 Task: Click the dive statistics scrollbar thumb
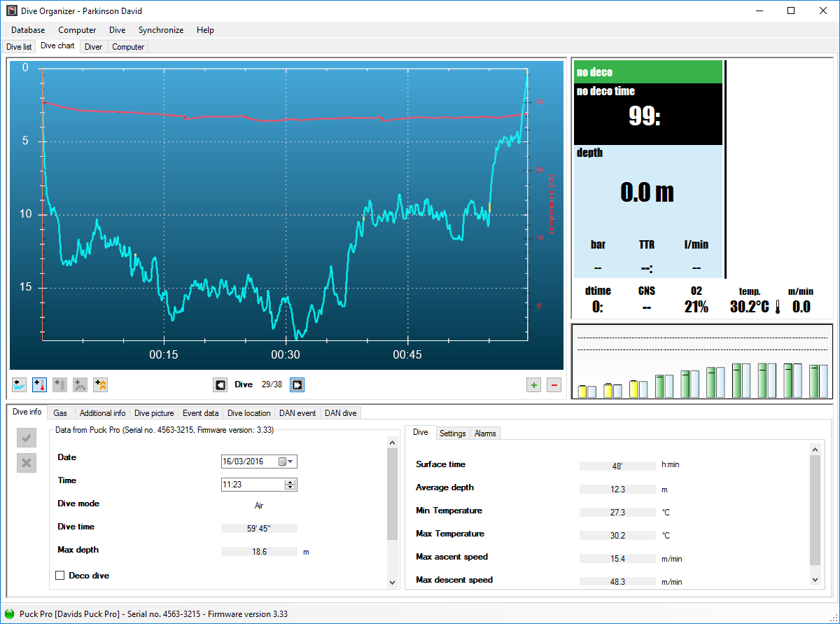click(x=815, y=510)
